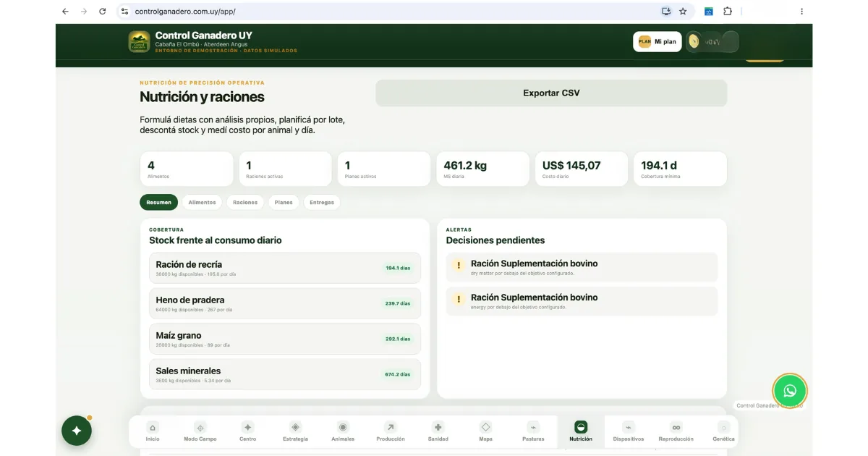Image resolution: width=868 pixels, height=456 pixels.
Task: Open Estrategia diamond icon
Action: (x=295, y=427)
